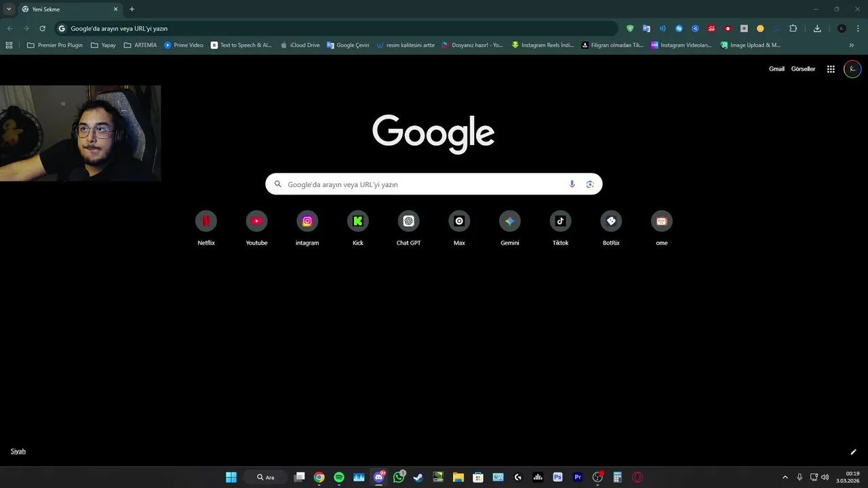Open the intagram shortcut tile

pyautogui.click(x=307, y=228)
